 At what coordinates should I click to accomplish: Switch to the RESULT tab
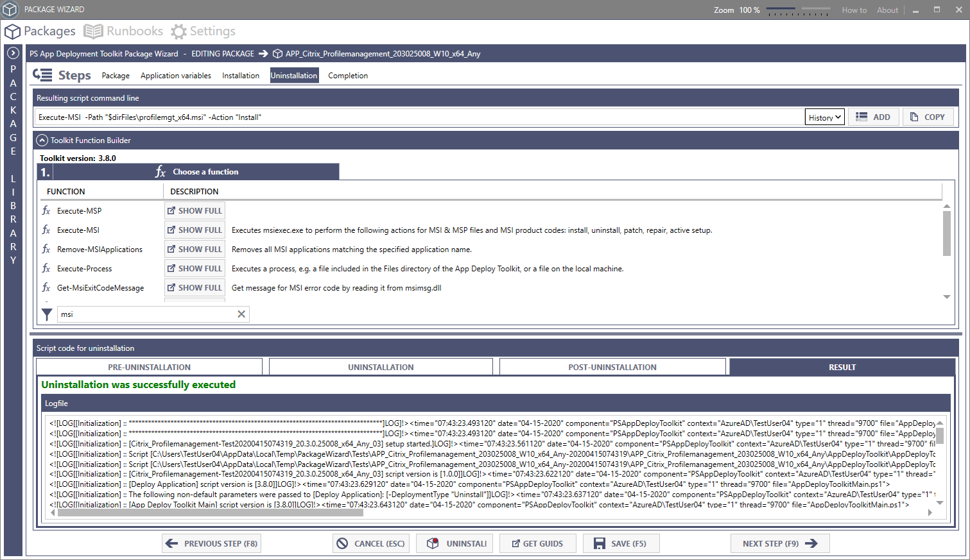(x=842, y=368)
